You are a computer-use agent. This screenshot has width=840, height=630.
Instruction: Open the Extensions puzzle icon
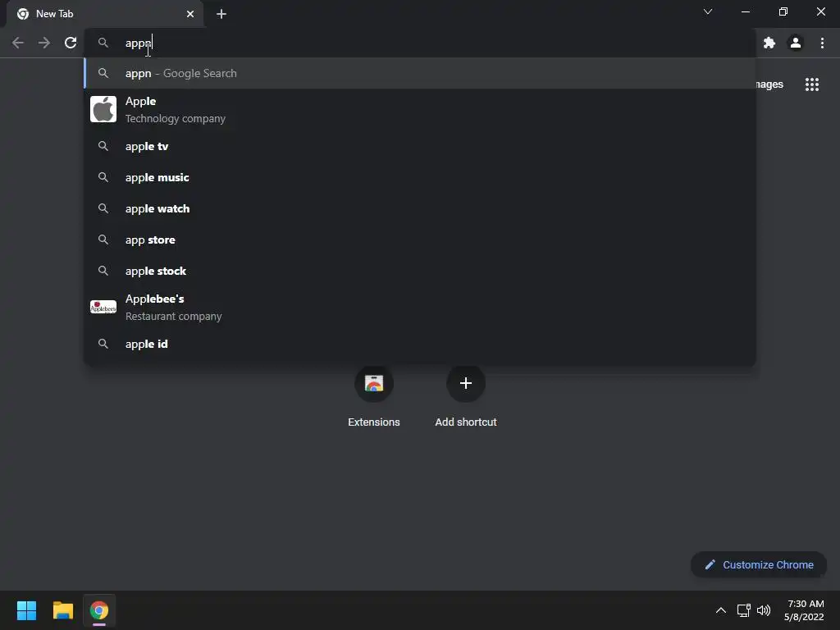pos(769,43)
